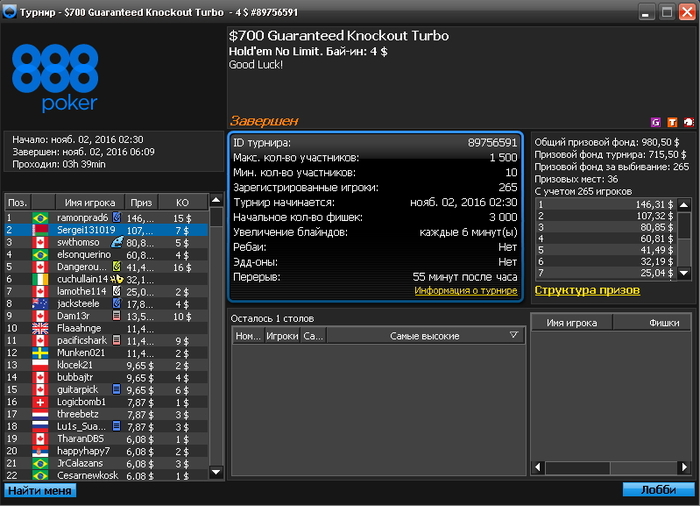700x506 pixels.
Task: Open 'Информация о турнире' link
Action: pyautogui.click(x=466, y=291)
